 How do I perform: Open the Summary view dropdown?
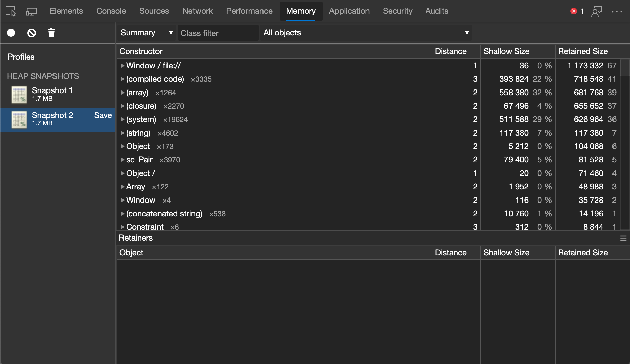(146, 33)
